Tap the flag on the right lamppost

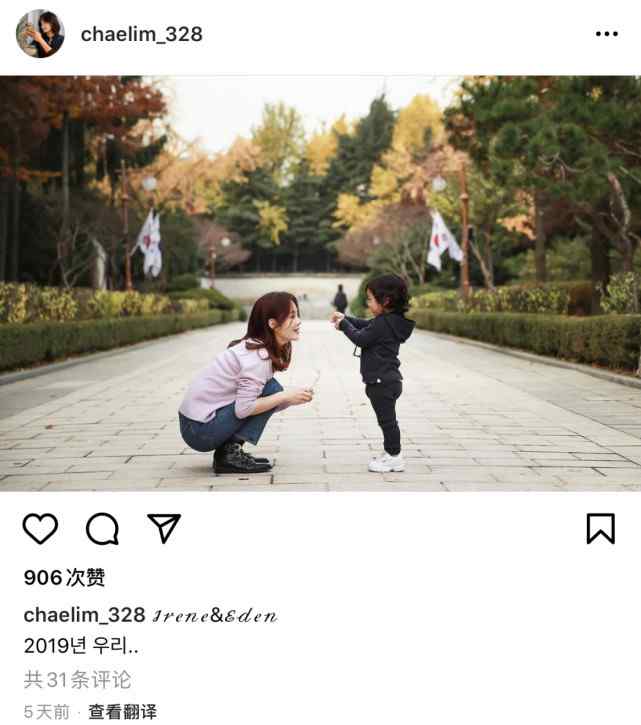pos(443,240)
